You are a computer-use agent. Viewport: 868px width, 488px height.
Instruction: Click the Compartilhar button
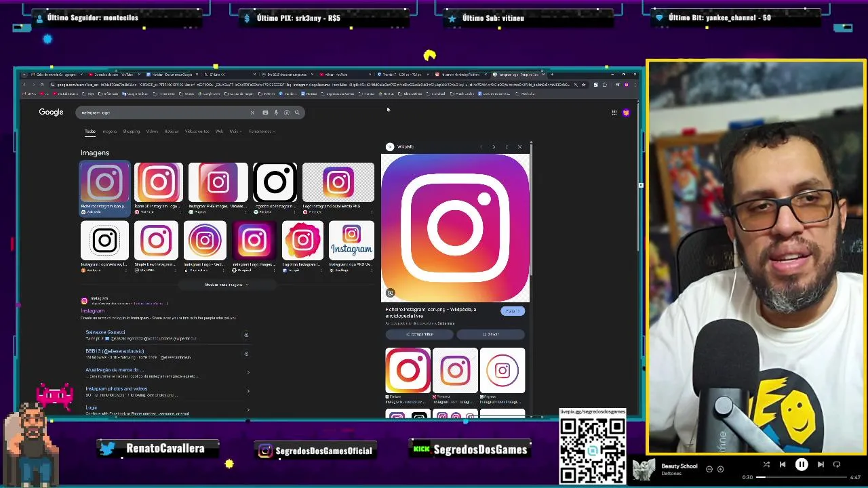(420, 334)
